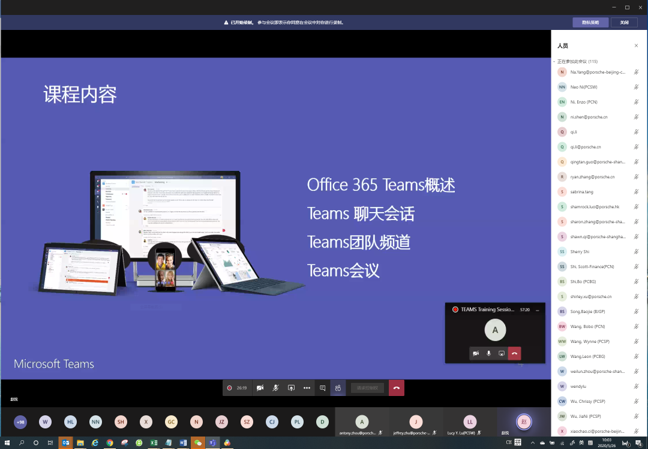
Task: Open More actions ellipsis in meeting toolbar
Action: [x=307, y=388]
